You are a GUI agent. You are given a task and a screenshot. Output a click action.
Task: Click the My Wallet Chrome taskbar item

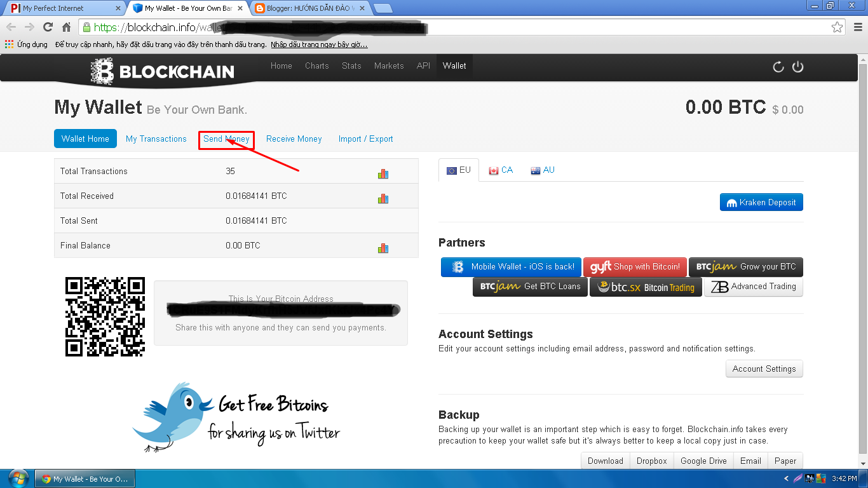click(x=86, y=478)
